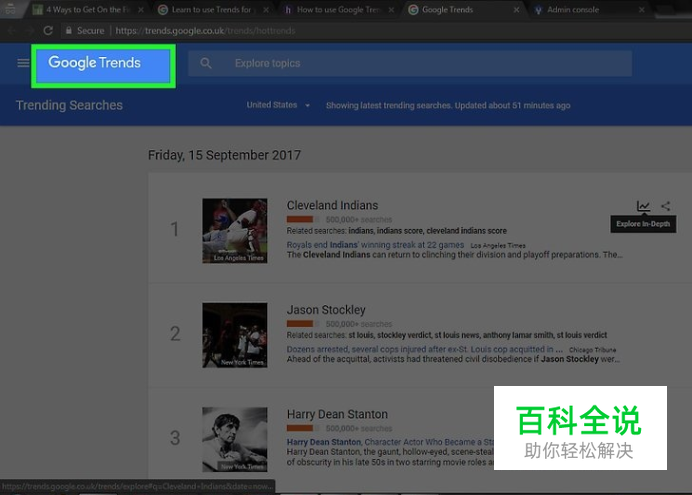Click the Cleveland Indians title
The height and width of the screenshot is (495, 692).
[x=332, y=206]
